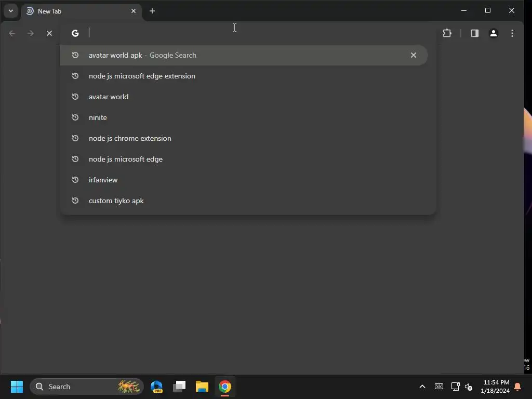This screenshot has width=532, height=399.
Task: Open the profile avatar menu
Action: 494,33
